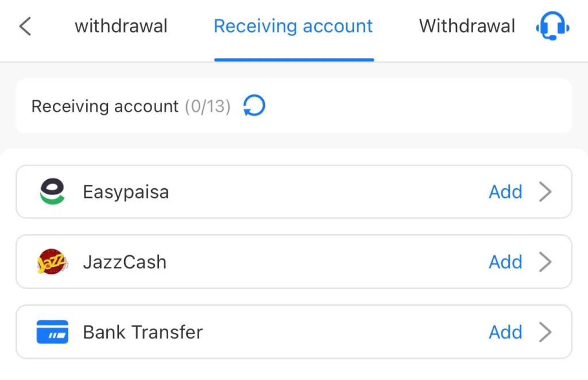Select the Easypaisa account row
Viewport: 588px width, 380px height.
pos(230,192)
